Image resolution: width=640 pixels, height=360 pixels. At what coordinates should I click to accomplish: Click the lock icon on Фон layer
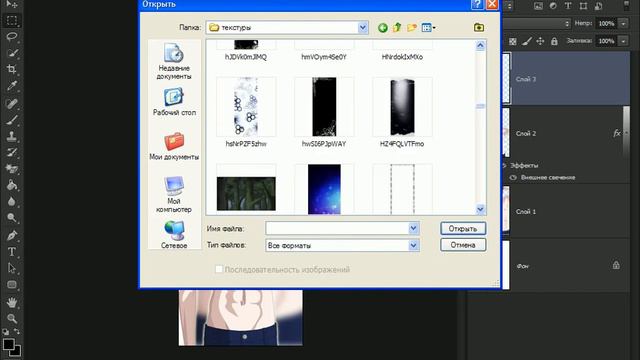pos(616,265)
